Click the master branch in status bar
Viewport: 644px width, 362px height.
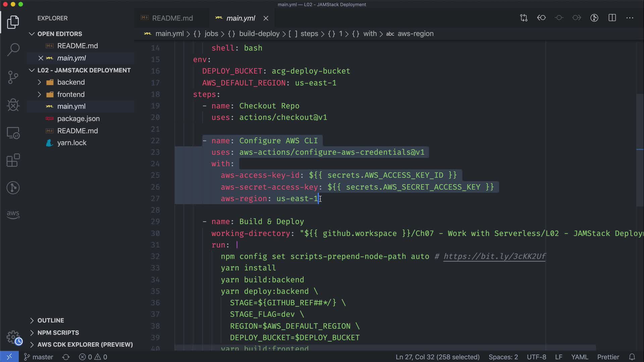[39, 357]
